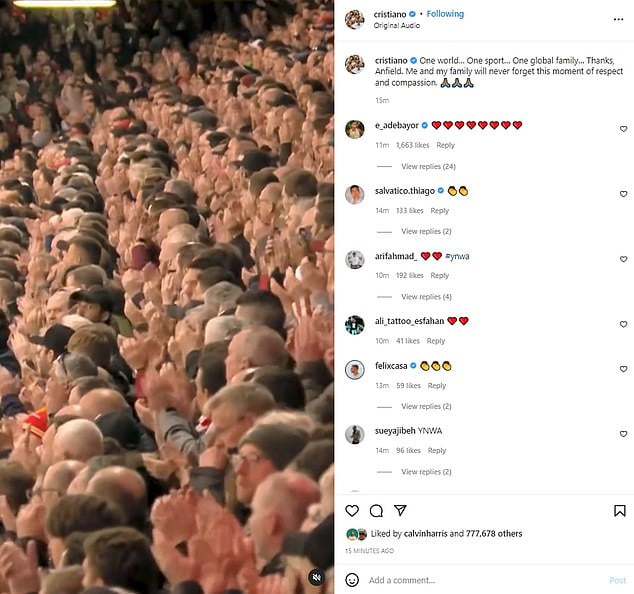Open the three-dot more options menu
The image size is (634, 594).
coord(618,19)
